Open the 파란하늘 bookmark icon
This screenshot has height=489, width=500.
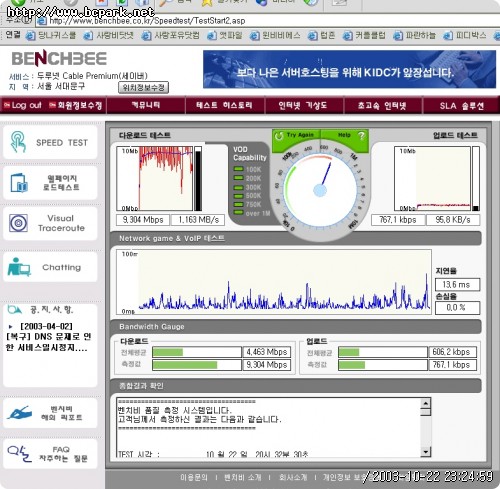(x=398, y=35)
